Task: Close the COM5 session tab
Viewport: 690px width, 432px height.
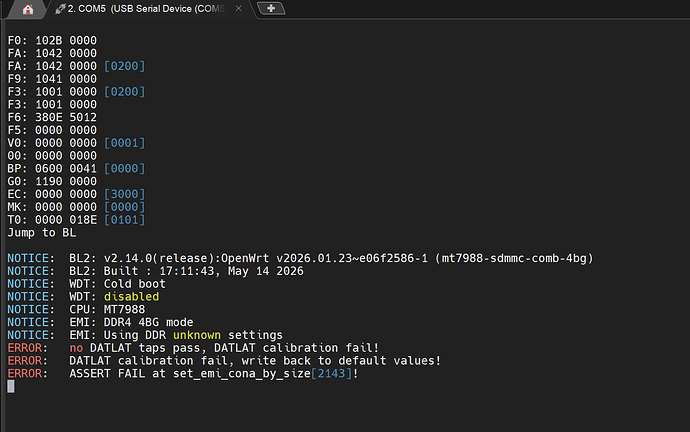Action: click(239, 8)
